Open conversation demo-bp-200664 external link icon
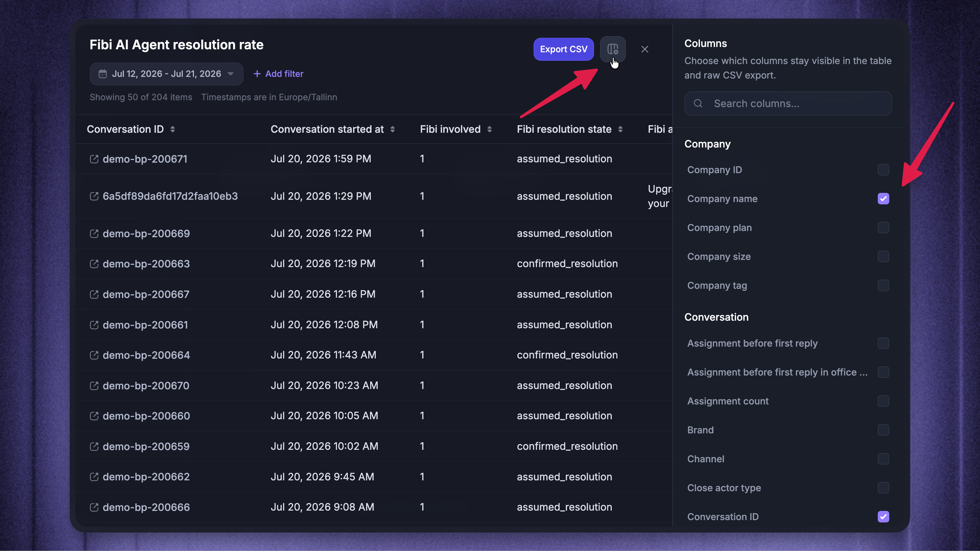Screen dimensions: 980x551 coord(94,355)
